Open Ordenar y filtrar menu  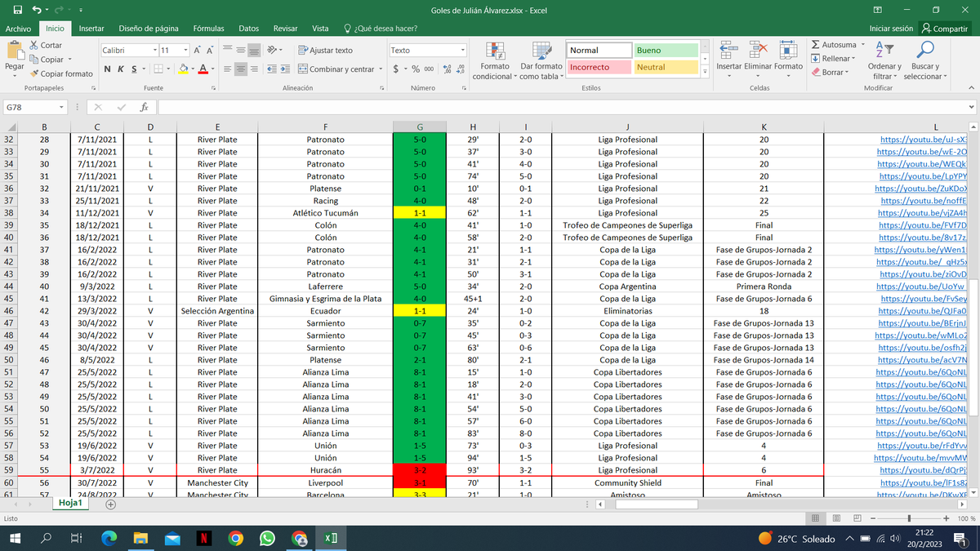(x=884, y=60)
